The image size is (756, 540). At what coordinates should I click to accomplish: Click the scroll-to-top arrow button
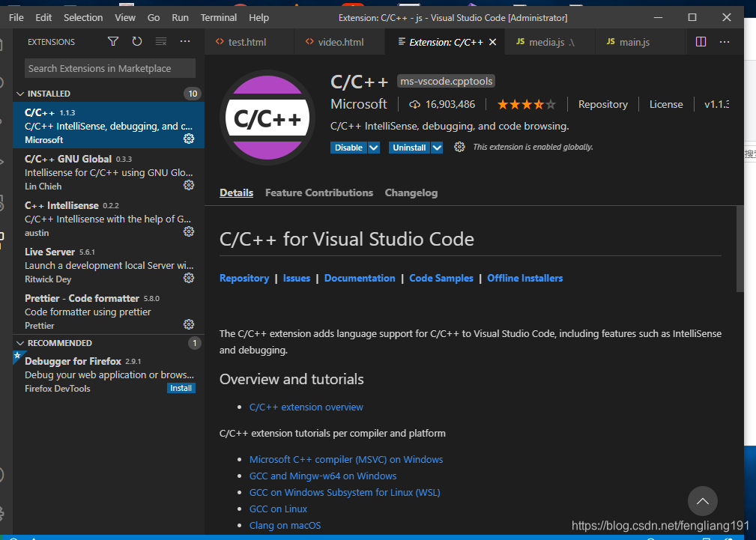pyautogui.click(x=703, y=501)
